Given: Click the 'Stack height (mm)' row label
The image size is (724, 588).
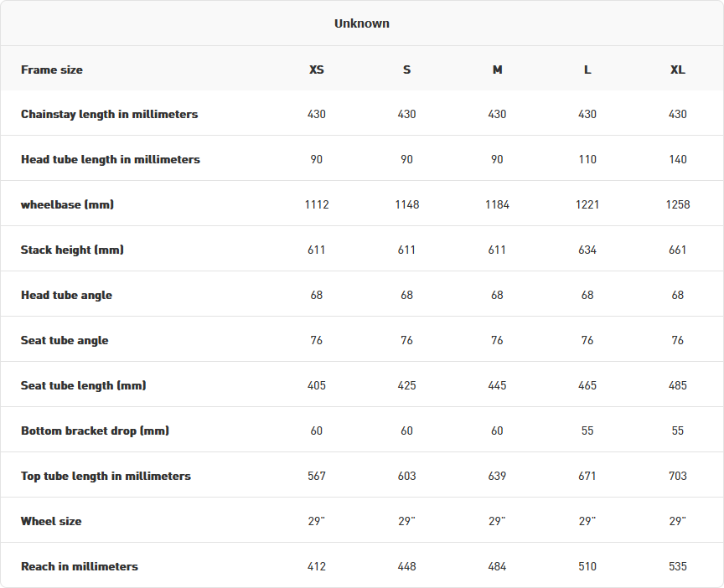Looking at the screenshot, I should coord(72,250).
